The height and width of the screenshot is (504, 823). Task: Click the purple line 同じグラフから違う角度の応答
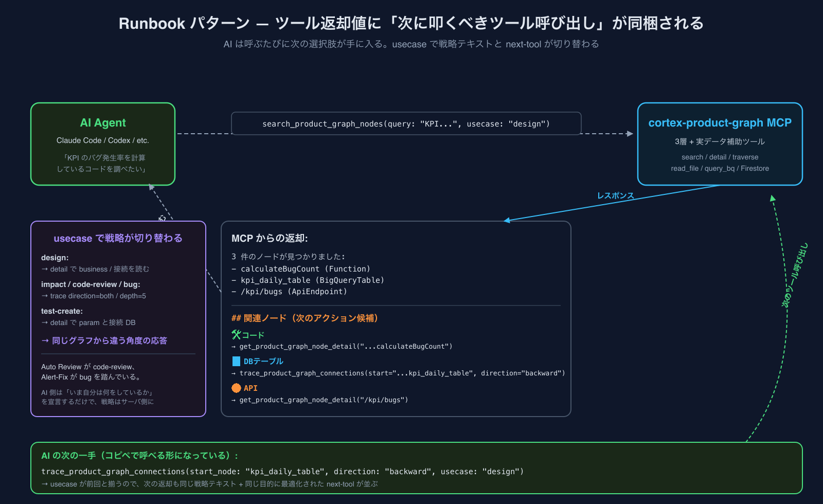coord(104,340)
